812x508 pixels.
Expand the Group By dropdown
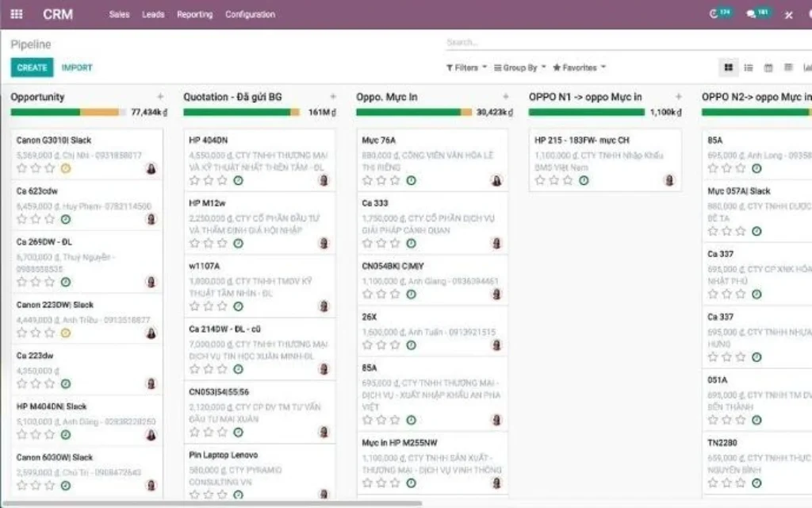pos(519,67)
